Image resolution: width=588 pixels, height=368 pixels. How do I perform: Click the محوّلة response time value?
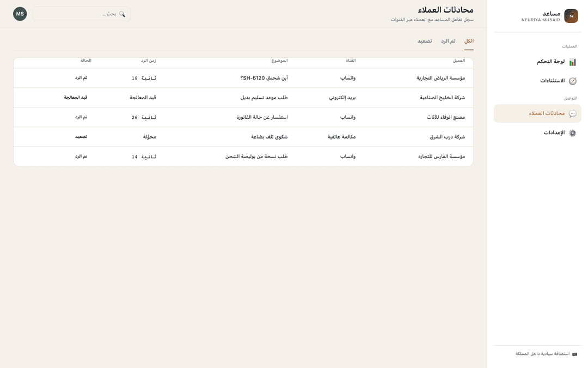coord(149,137)
